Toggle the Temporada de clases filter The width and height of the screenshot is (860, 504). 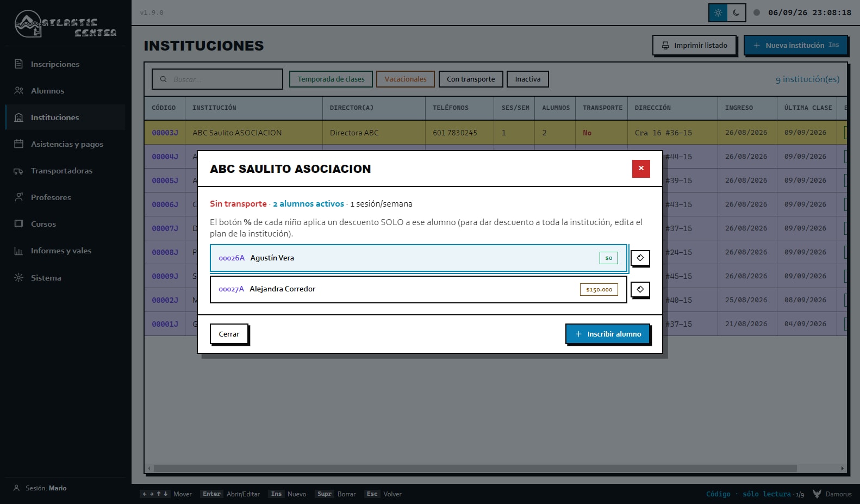tap(331, 79)
